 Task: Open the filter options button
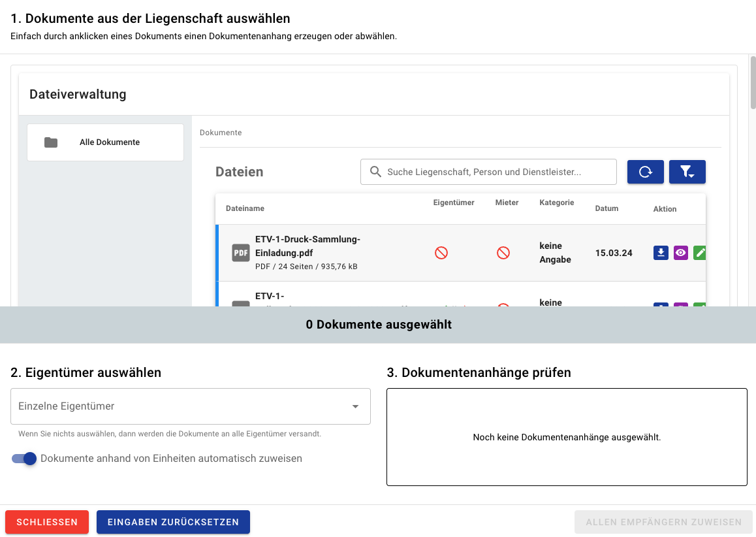(x=687, y=172)
